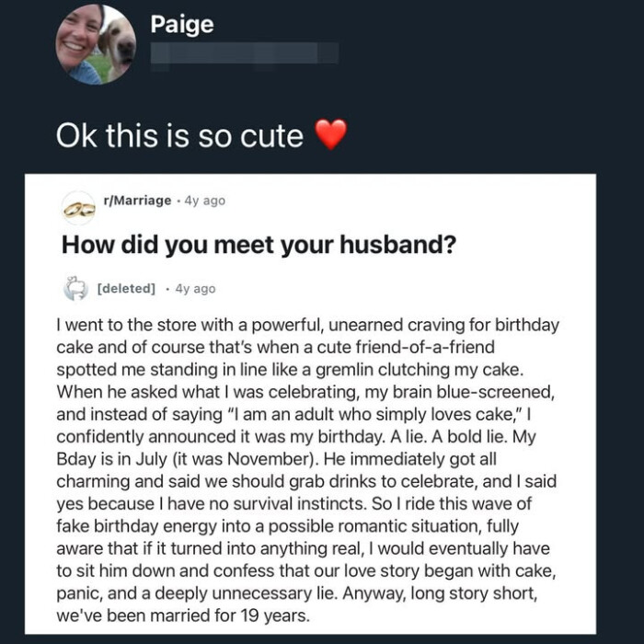Open Paige's profile photo

pos(96,45)
